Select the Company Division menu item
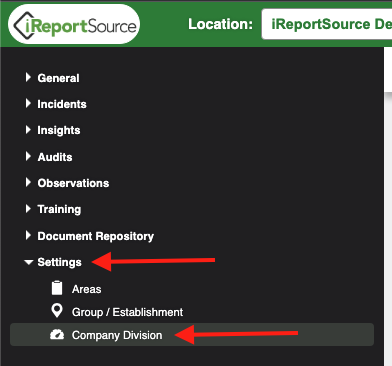The height and width of the screenshot is (366, 392). (x=192, y=334)
